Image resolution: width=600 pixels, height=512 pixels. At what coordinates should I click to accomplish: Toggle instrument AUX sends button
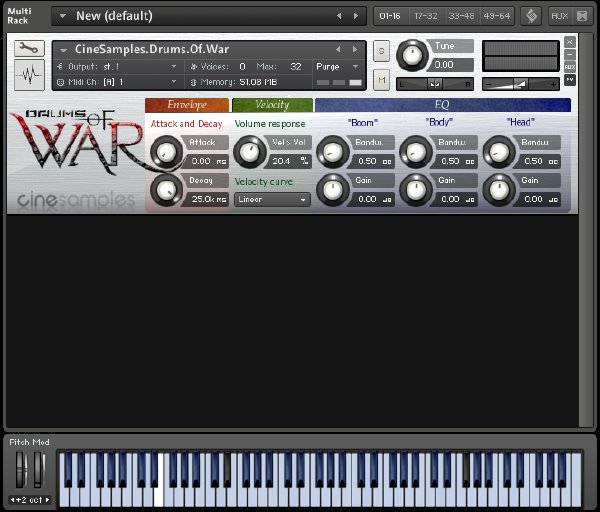[x=570, y=67]
